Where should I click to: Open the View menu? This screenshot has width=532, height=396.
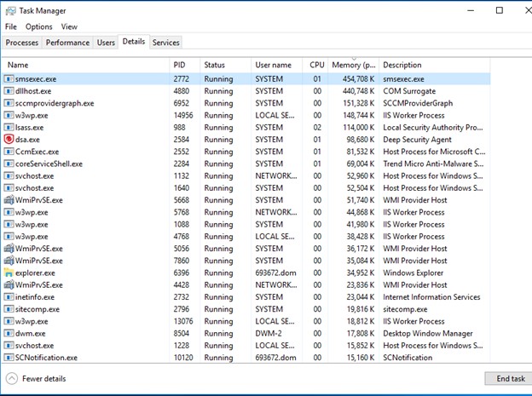click(69, 26)
